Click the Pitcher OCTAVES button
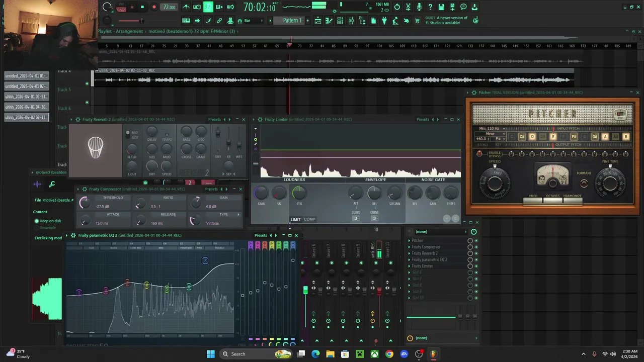The width and height of the screenshot is (644, 362). pos(552,201)
